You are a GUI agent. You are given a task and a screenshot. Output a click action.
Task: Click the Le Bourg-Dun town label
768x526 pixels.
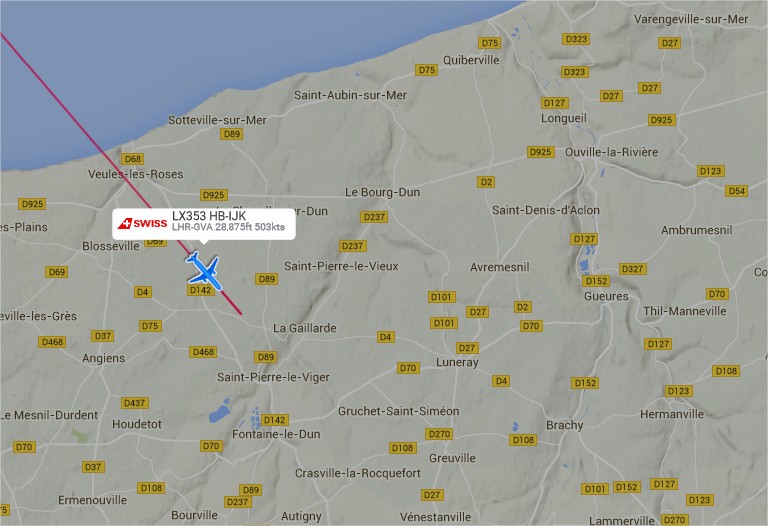pos(383,192)
